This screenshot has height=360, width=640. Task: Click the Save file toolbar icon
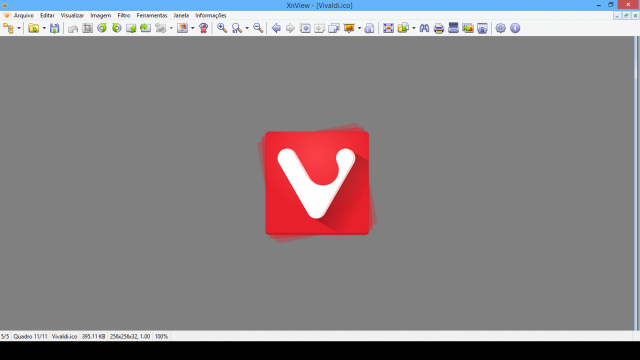pyautogui.click(x=54, y=28)
